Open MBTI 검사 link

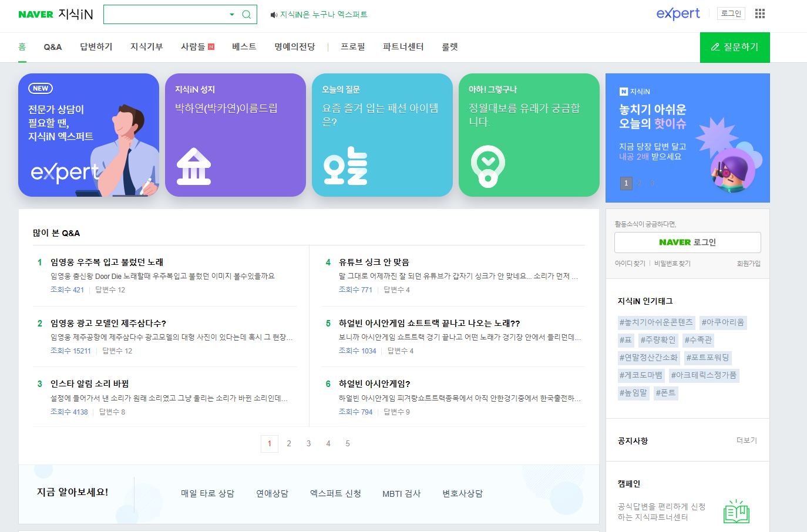tap(402, 494)
